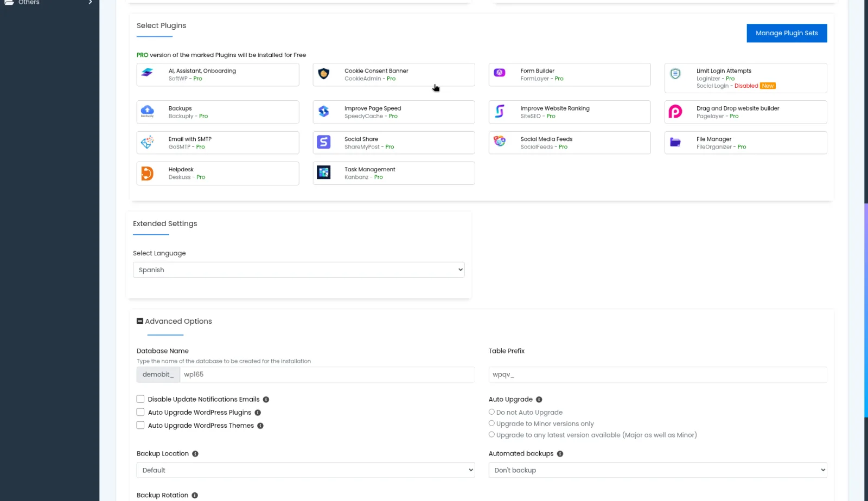
Task: Click the FileOrganizer folder icon
Action: tap(675, 142)
